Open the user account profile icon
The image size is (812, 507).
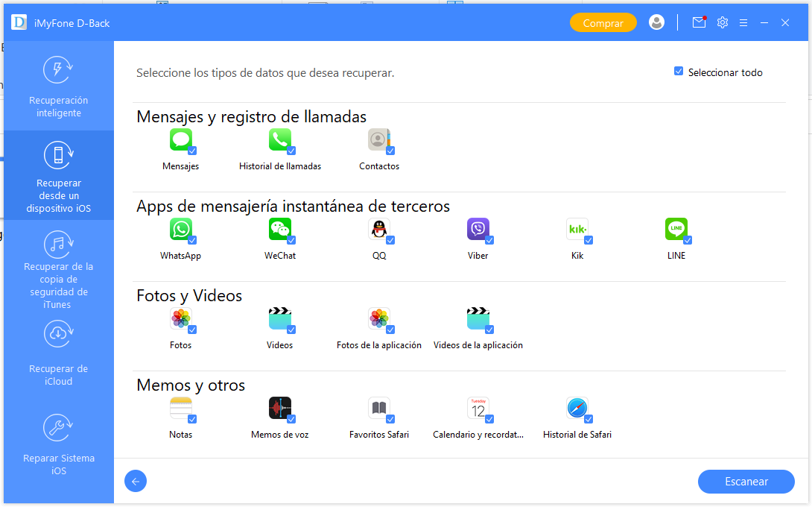tap(656, 22)
